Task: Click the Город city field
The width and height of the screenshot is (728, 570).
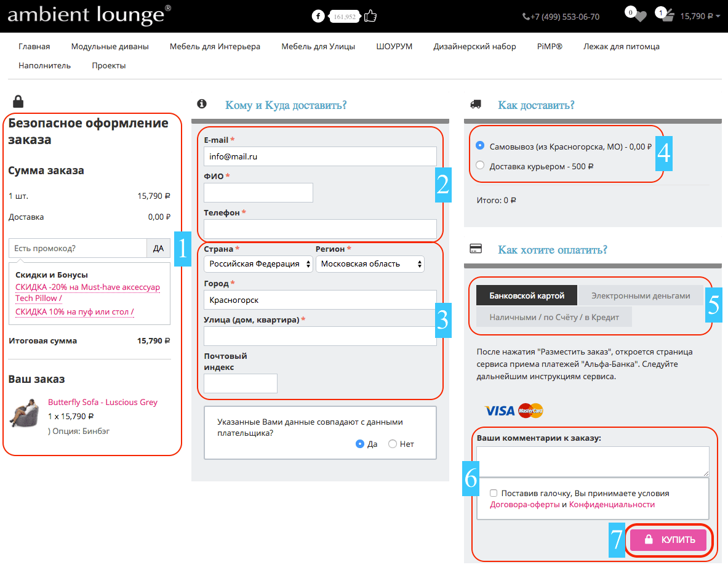Action: pyautogui.click(x=320, y=300)
